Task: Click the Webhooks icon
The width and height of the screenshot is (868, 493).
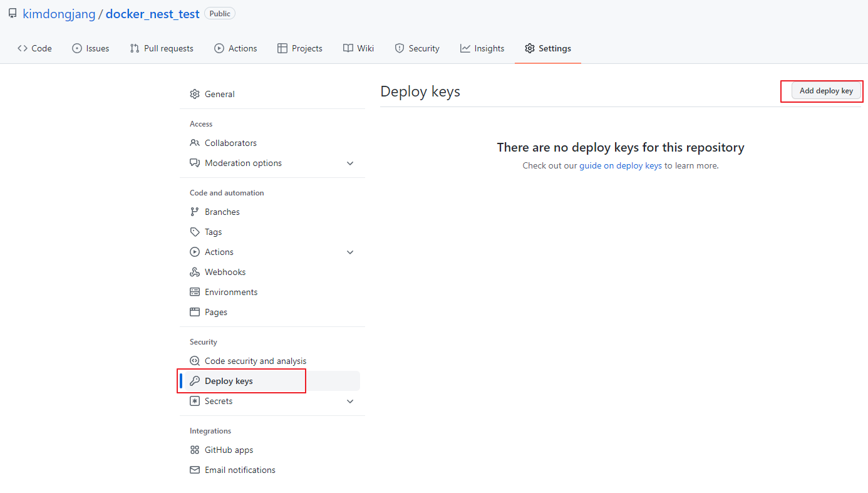Action: (195, 272)
